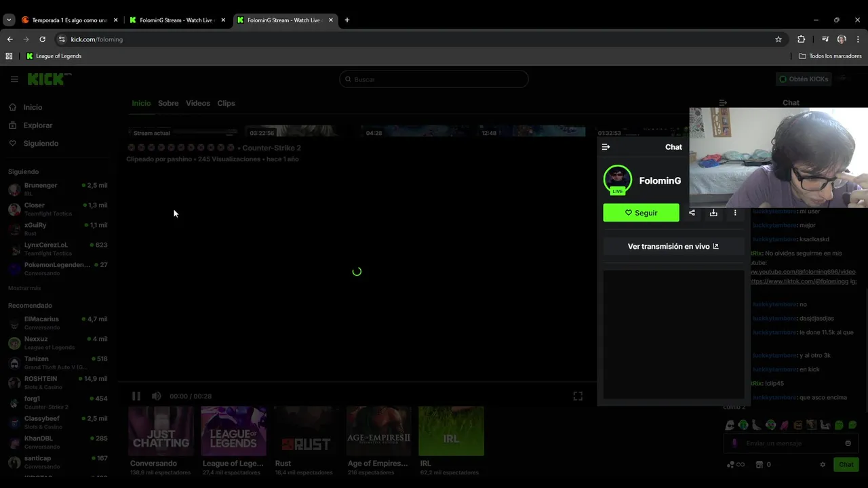Open Closer channel in sidebar

point(58,209)
